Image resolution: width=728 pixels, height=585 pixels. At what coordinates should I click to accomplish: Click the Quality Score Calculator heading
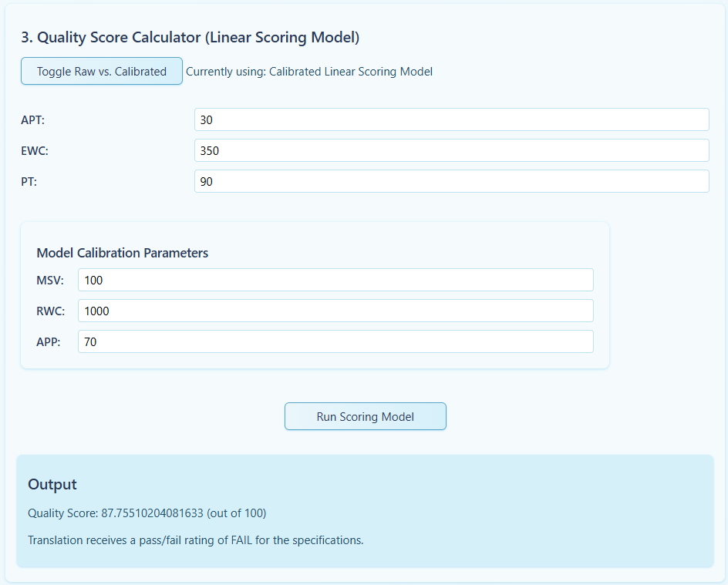pyautogui.click(x=190, y=37)
